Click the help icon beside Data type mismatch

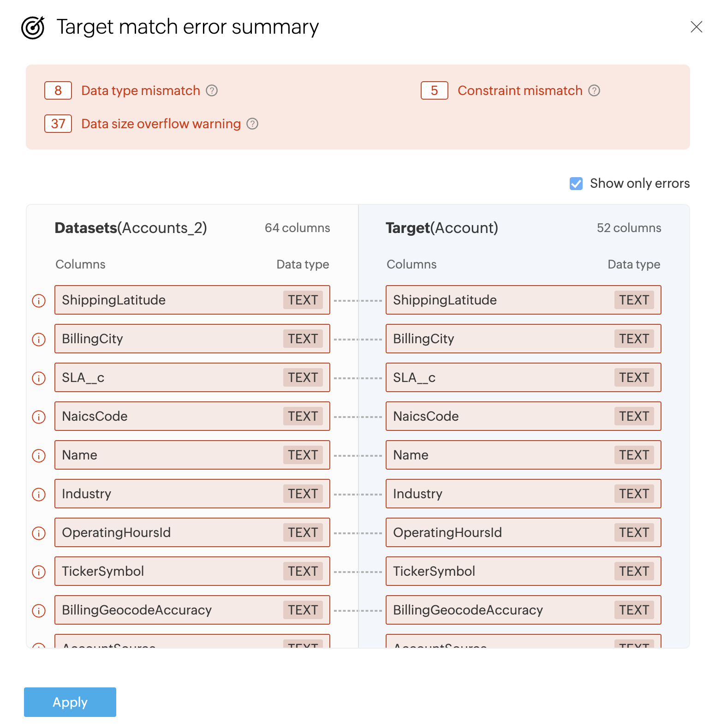tap(212, 90)
